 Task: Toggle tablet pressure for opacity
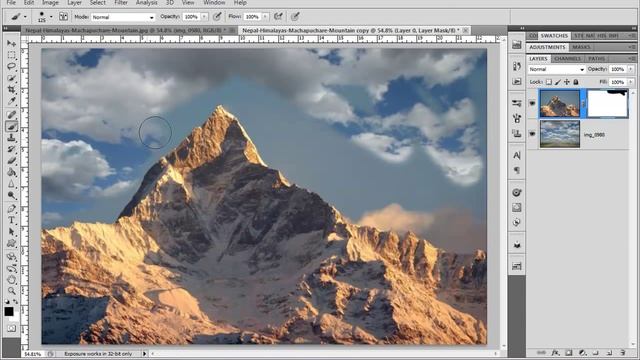click(217, 17)
